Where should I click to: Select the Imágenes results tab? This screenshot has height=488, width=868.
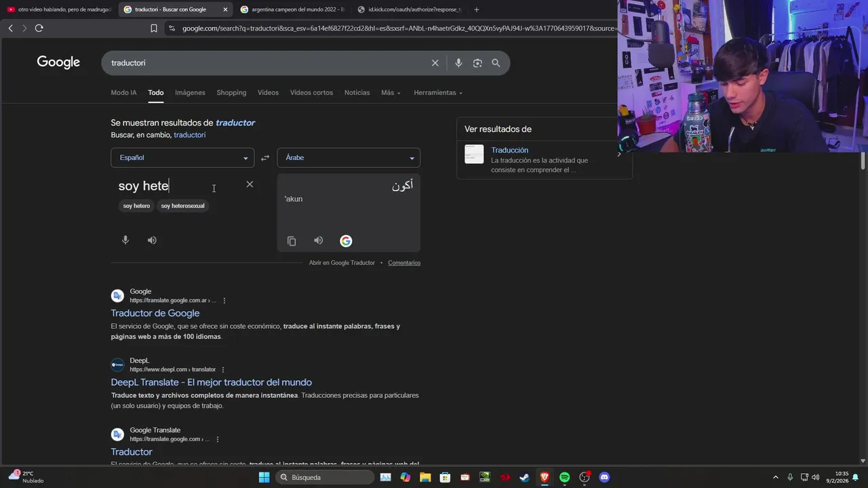click(190, 93)
